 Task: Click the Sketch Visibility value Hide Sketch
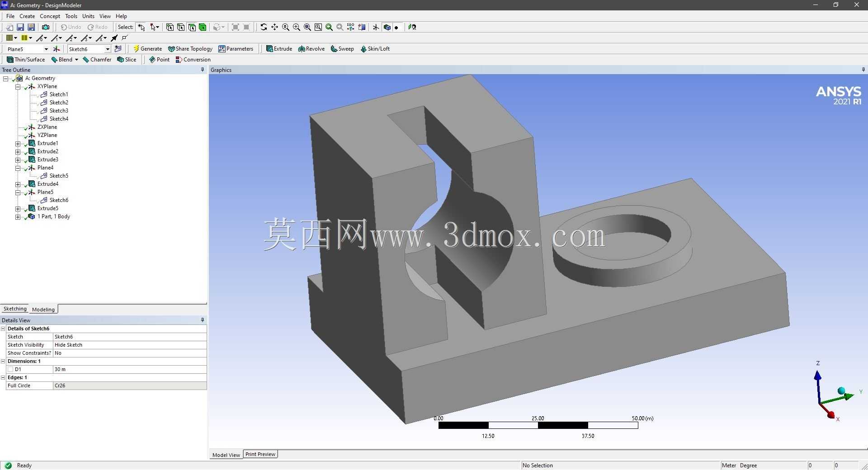coord(130,345)
